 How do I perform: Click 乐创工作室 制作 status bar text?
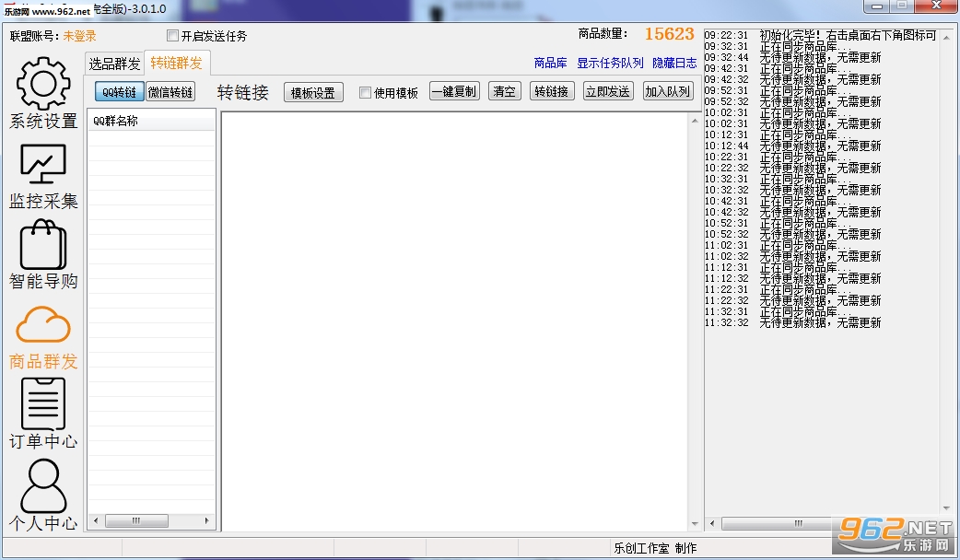[655, 548]
